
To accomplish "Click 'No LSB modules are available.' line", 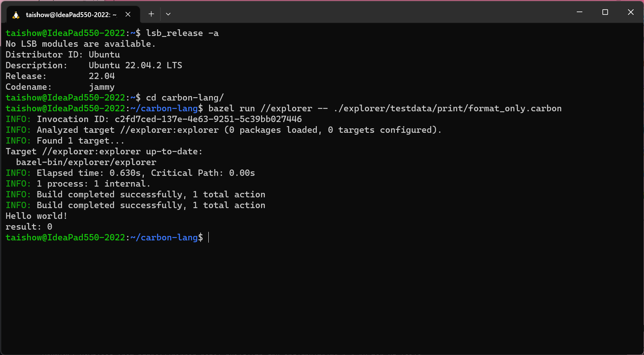I will (81, 44).
